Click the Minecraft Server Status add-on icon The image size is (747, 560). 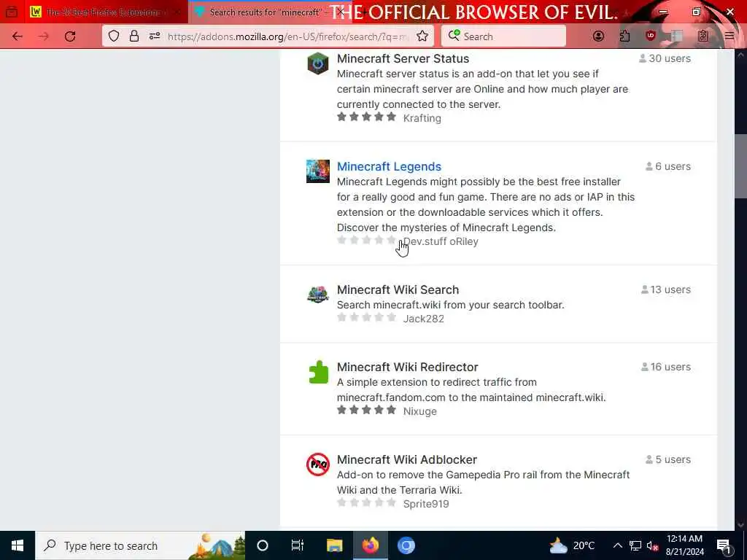tap(318, 63)
